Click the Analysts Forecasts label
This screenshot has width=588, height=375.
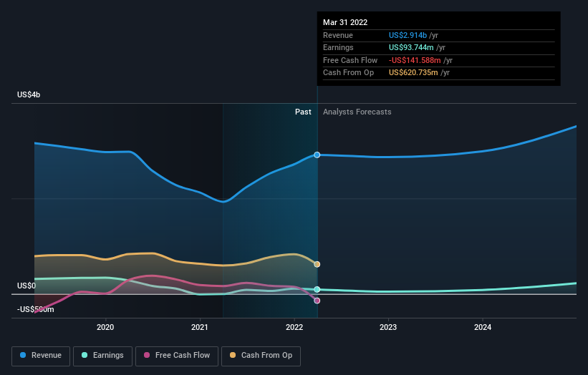tap(357, 112)
